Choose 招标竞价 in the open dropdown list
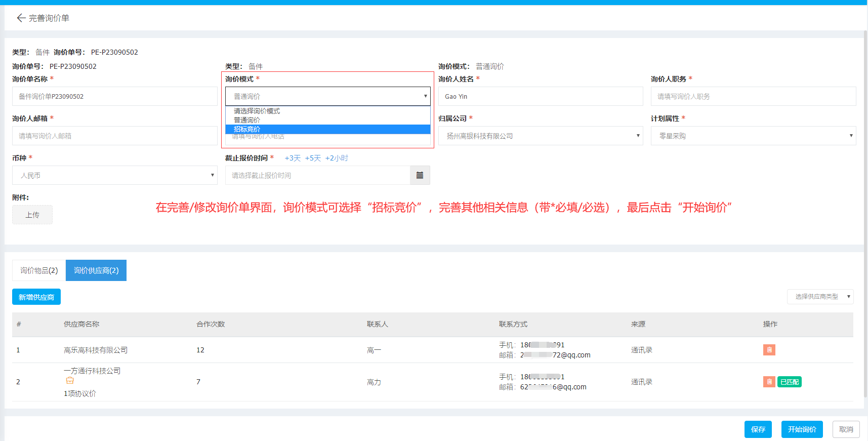This screenshot has width=868, height=441. tap(328, 129)
